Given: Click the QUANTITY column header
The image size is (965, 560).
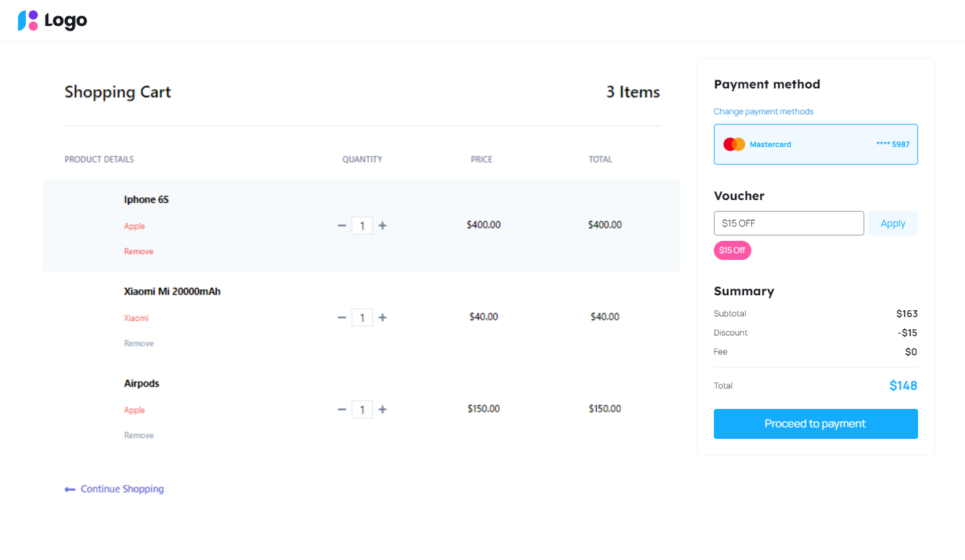Looking at the screenshot, I should coord(362,159).
